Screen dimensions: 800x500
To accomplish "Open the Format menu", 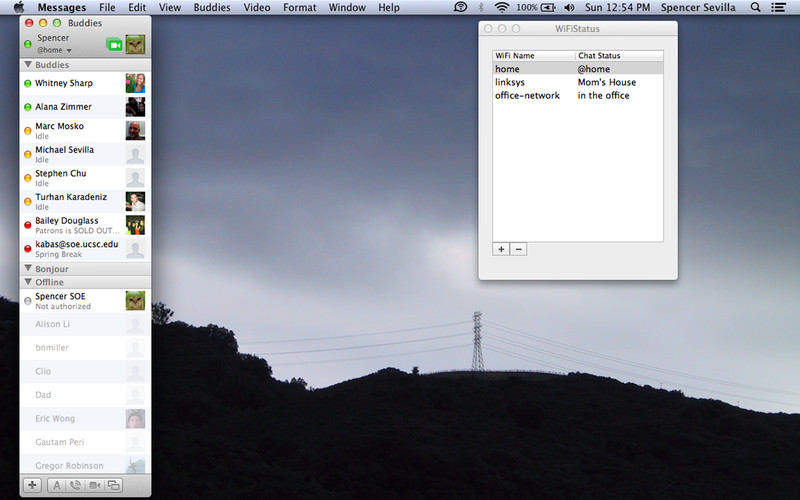I will [x=299, y=7].
